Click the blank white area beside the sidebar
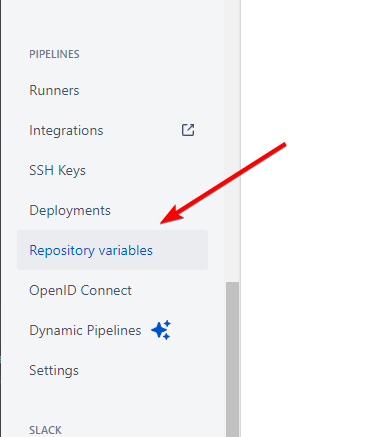 pos(303,300)
